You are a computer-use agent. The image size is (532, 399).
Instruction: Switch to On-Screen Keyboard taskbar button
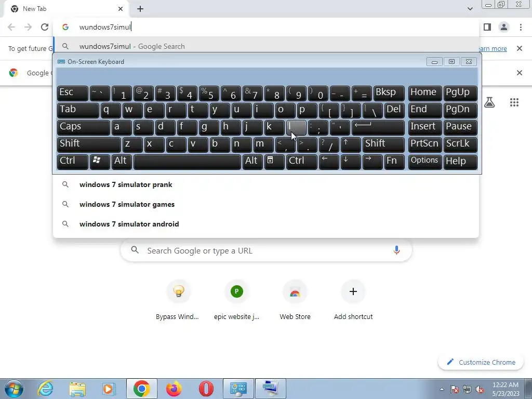(x=270, y=389)
